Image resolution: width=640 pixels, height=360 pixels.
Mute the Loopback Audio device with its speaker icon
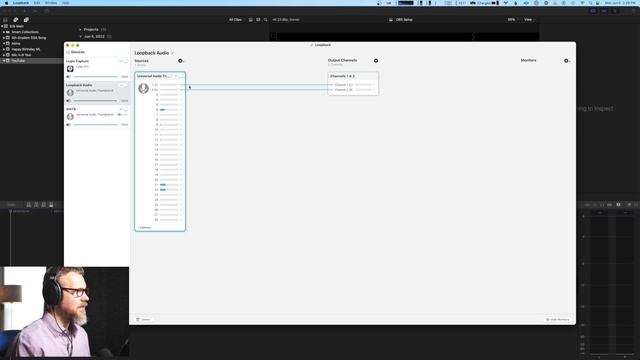[x=69, y=101]
